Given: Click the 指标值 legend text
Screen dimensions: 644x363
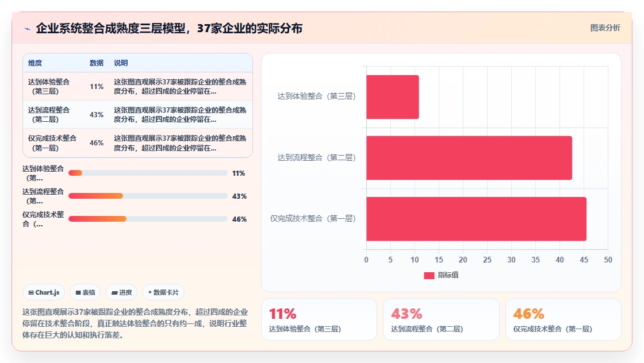Looking at the screenshot, I should click(x=448, y=275).
